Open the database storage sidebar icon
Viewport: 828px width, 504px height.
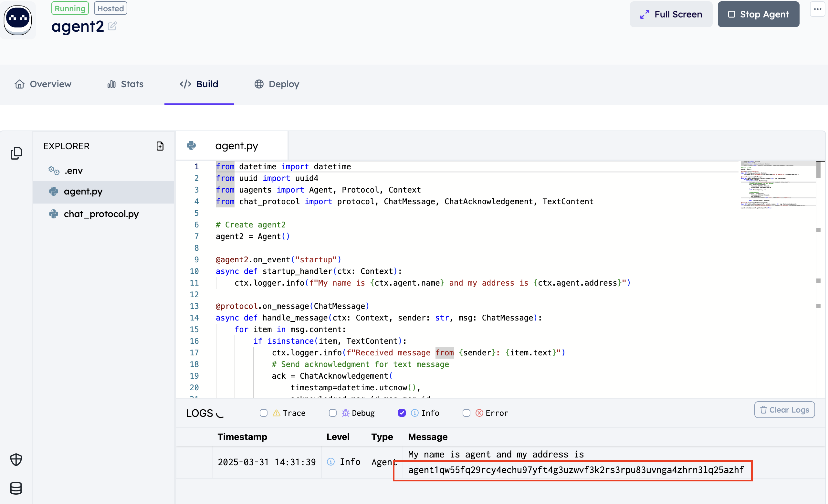click(16, 488)
